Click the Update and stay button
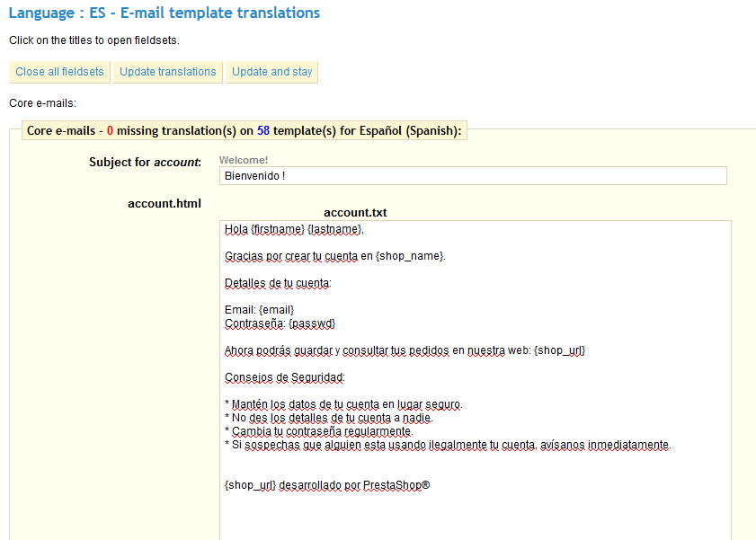 tap(271, 72)
